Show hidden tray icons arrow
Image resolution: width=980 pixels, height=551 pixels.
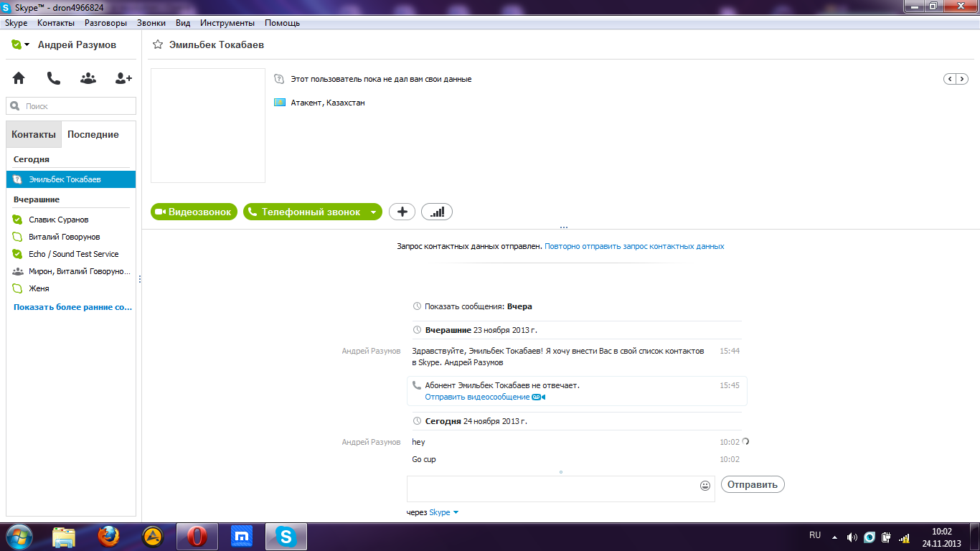coord(834,537)
